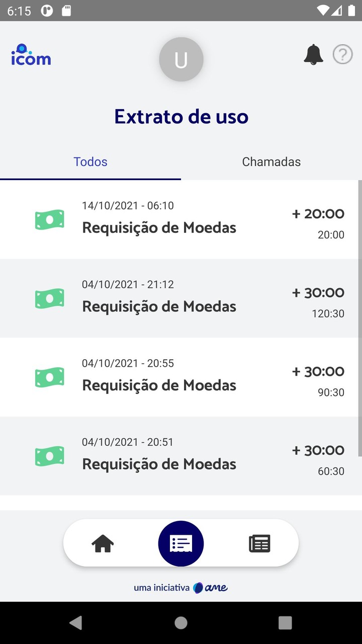This screenshot has height=644, width=362.
Task: Open the notifications bell
Action: pyautogui.click(x=313, y=54)
